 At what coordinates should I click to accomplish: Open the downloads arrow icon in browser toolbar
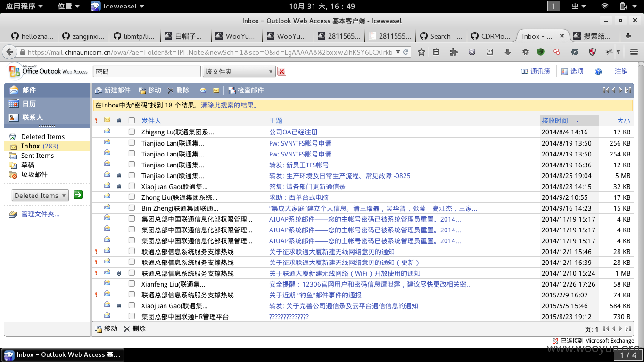[x=508, y=52]
